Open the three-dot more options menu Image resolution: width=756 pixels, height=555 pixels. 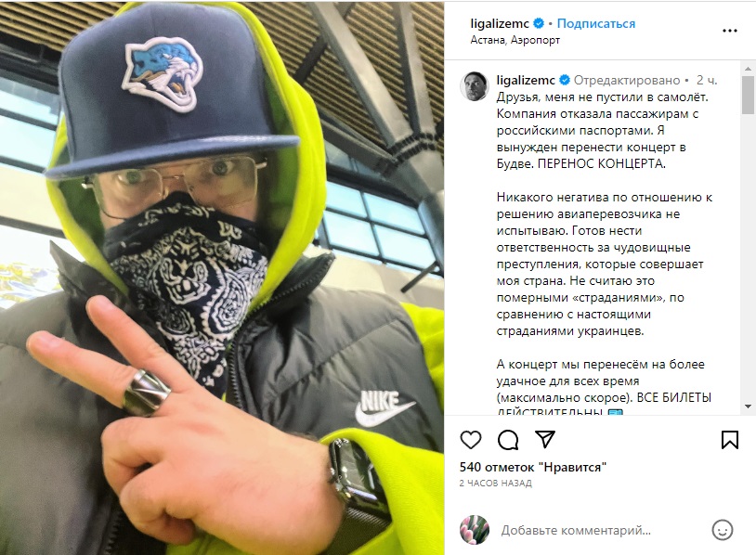pos(730,31)
